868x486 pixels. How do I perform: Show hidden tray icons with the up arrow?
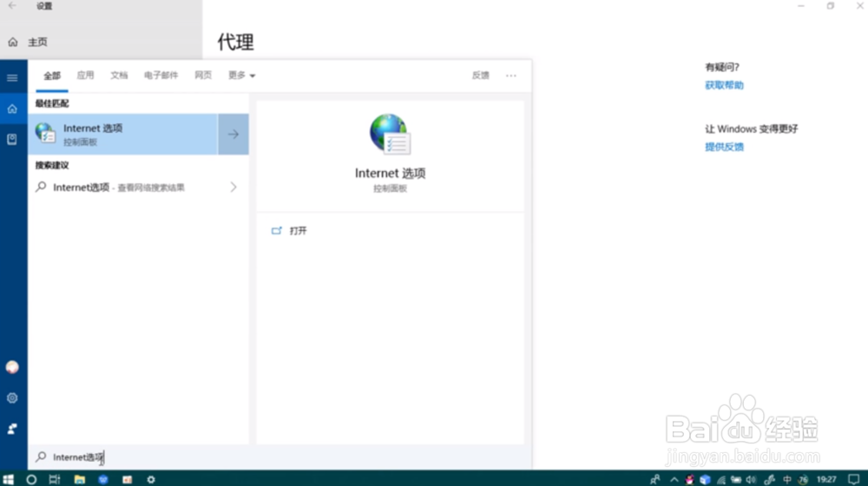pos(674,479)
